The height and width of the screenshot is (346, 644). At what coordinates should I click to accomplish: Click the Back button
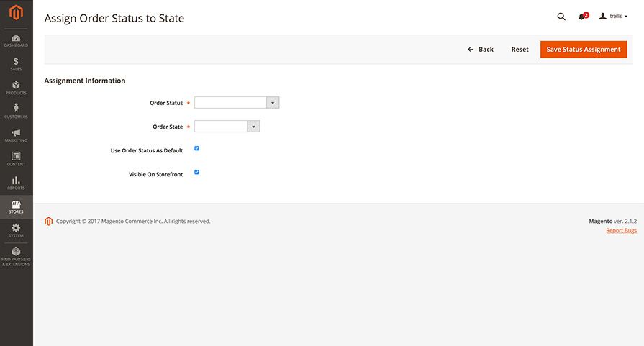click(x=481, y=49)
